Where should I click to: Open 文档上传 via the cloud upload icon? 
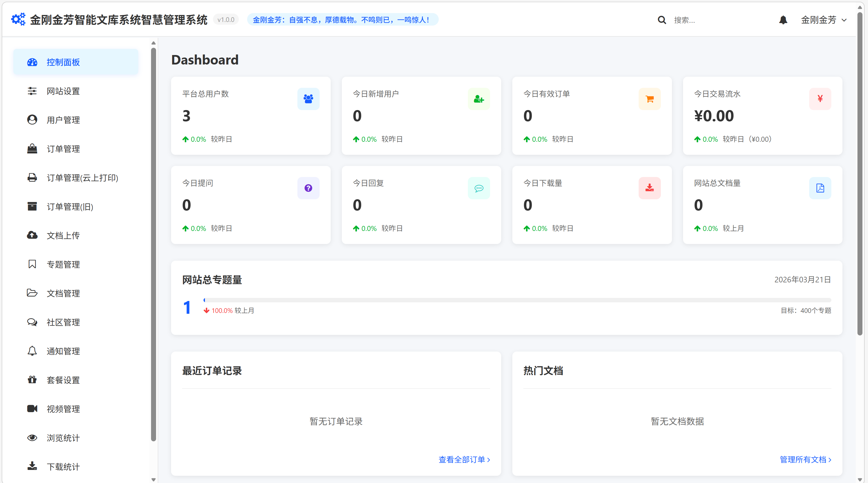click(x=32, y=235)
